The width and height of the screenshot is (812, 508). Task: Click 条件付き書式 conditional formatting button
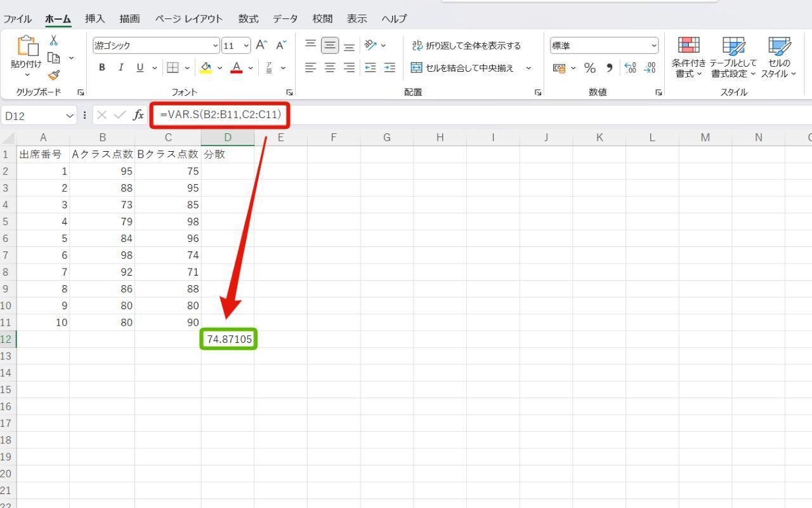point(689,58)
